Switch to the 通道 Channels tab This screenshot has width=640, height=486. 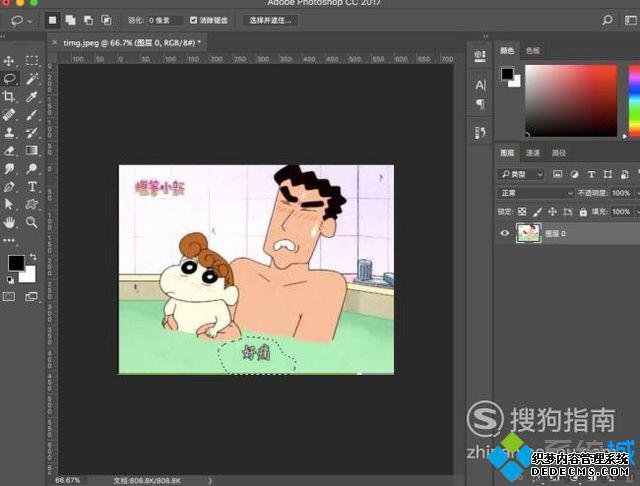click(533, 153)
